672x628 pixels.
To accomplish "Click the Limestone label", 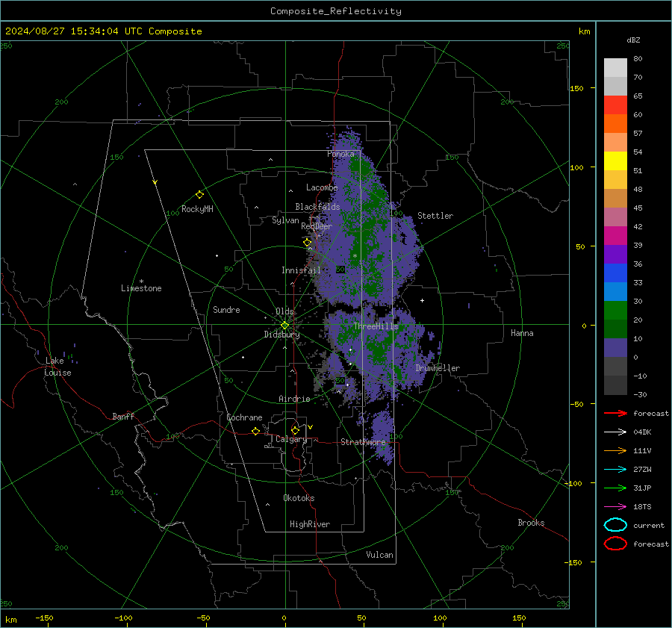I will pos(141,288).
